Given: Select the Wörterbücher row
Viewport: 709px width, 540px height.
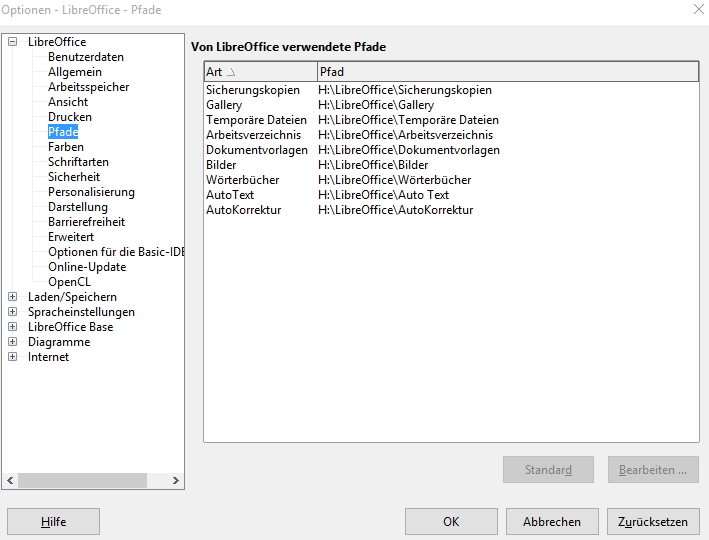Looking at the screenshot, I should 451,180.
